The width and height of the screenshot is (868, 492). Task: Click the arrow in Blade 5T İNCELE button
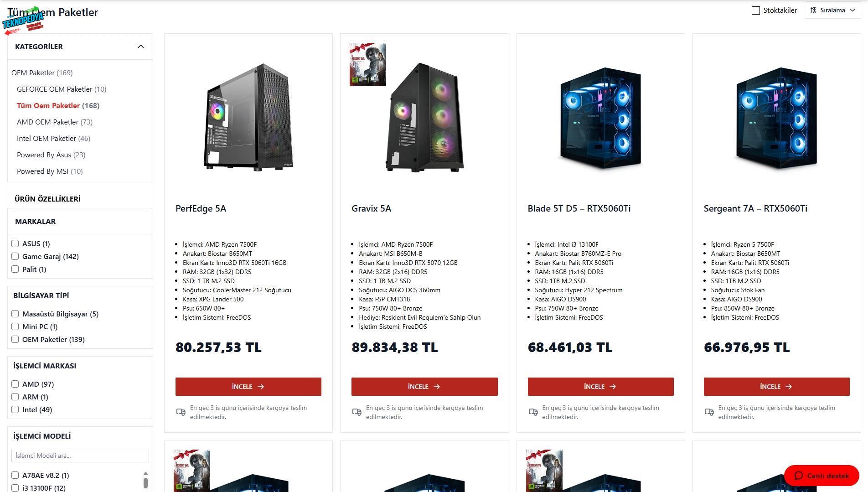click(x=613, y=387)
